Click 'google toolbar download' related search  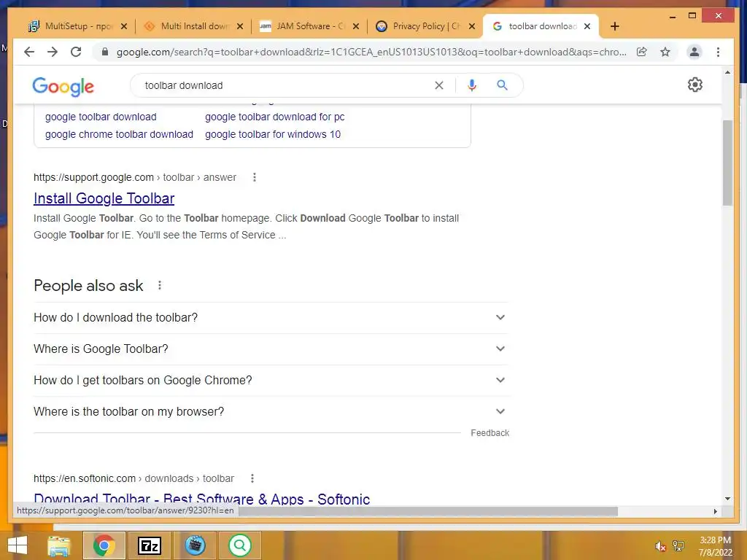(101, 117)
